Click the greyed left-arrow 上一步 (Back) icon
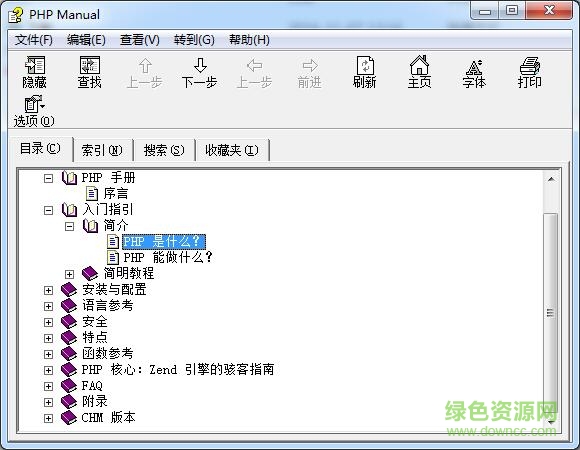This screenshot has height=450, width=580. point(254,66)
